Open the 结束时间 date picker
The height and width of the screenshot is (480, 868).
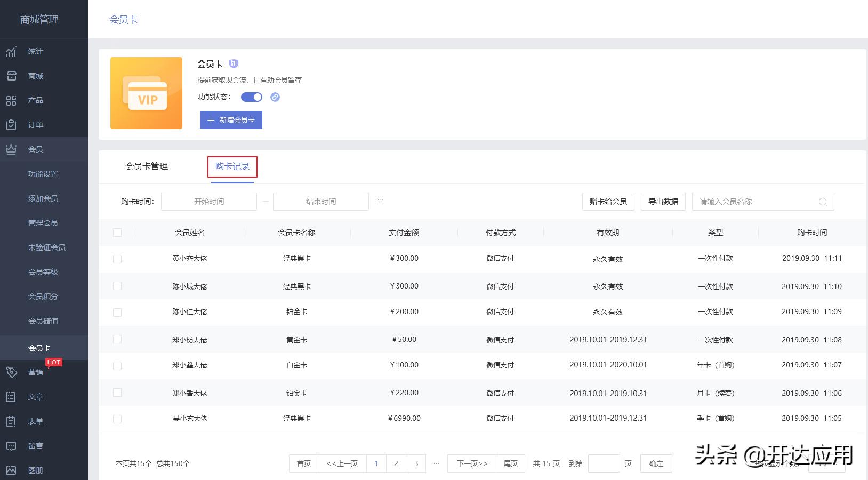coord(320,202)
